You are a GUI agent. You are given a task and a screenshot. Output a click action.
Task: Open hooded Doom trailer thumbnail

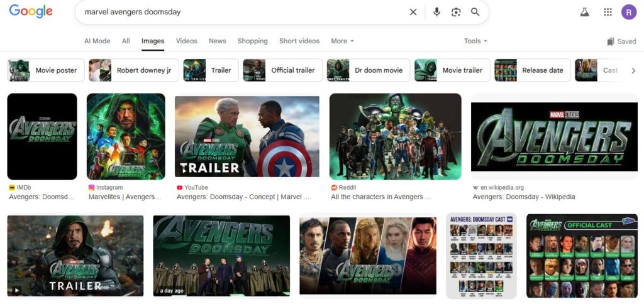75,256
